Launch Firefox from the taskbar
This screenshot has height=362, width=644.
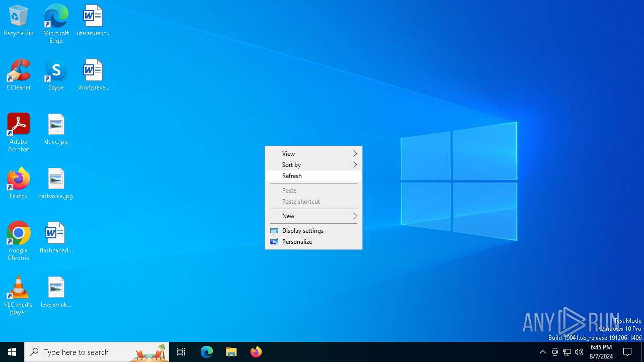(256, 352)
